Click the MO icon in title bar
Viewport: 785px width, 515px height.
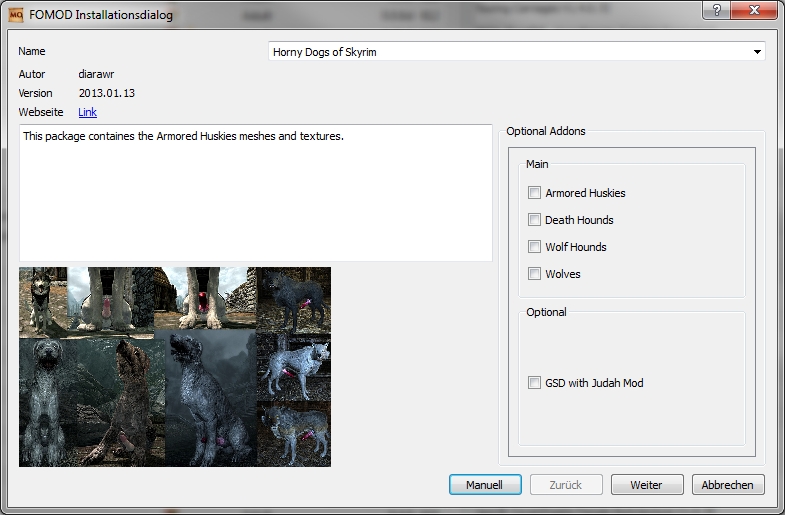pos(16,15)
